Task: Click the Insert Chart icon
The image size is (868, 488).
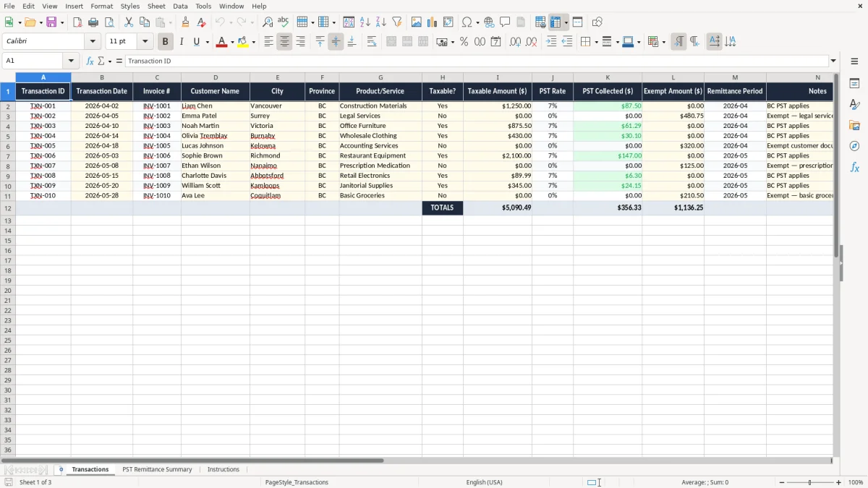Action: 433,22
